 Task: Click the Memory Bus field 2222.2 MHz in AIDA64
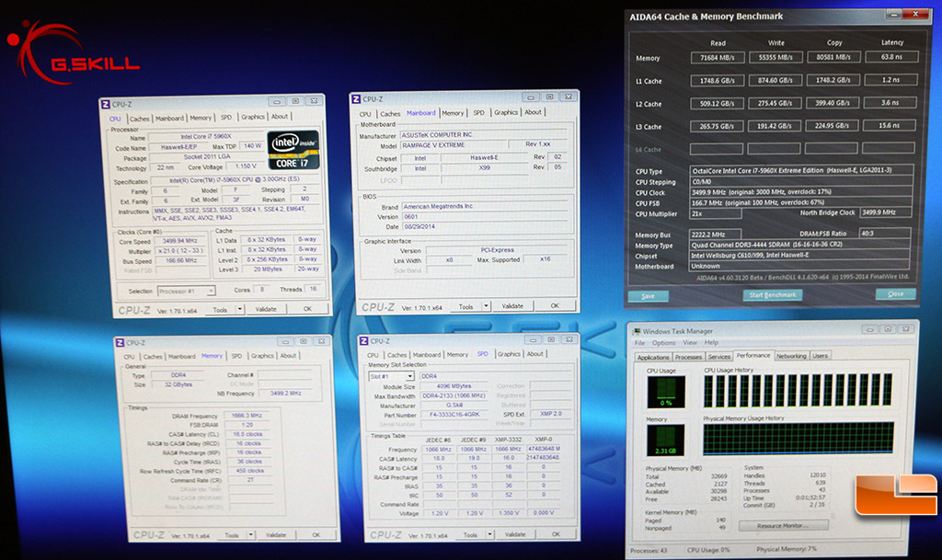pyautogui.click(x=715, y=234)
